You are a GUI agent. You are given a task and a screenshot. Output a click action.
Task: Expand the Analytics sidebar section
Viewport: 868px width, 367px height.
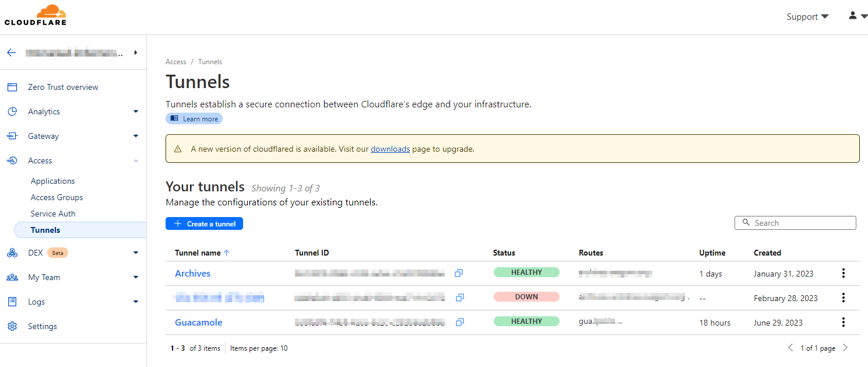tap(135, 111)
